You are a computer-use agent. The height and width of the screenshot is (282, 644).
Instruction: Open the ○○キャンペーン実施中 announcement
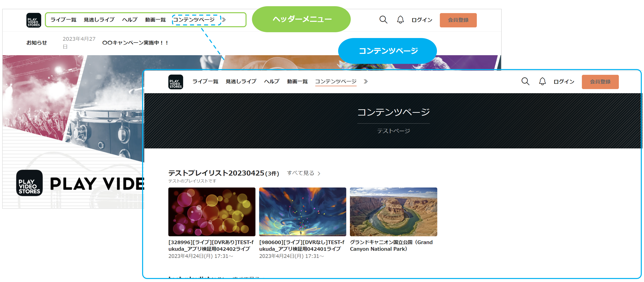(135, 43)
